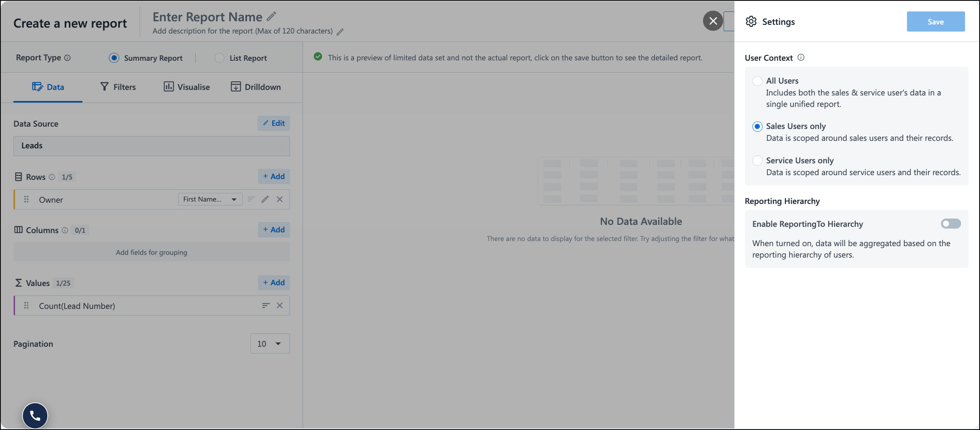Click the Columns info icon
The width and height of the screenshot is (980, 430).
tap(65, 230)
